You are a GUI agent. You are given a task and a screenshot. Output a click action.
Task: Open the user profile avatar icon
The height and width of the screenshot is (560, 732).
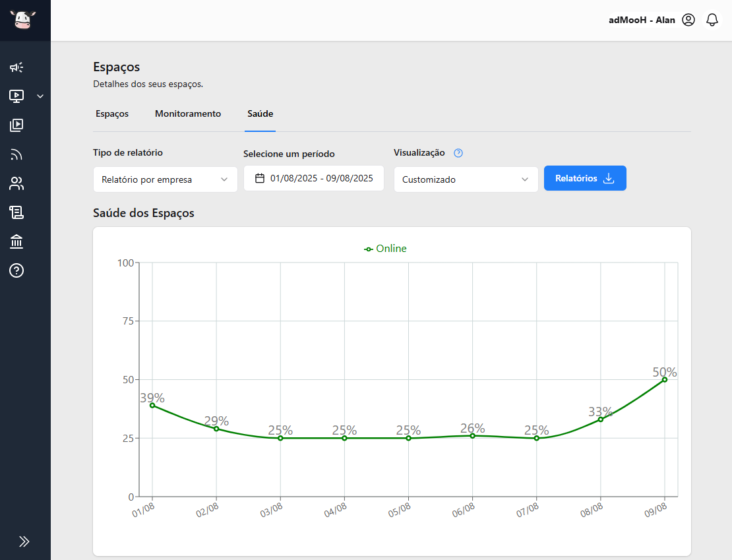688,20
